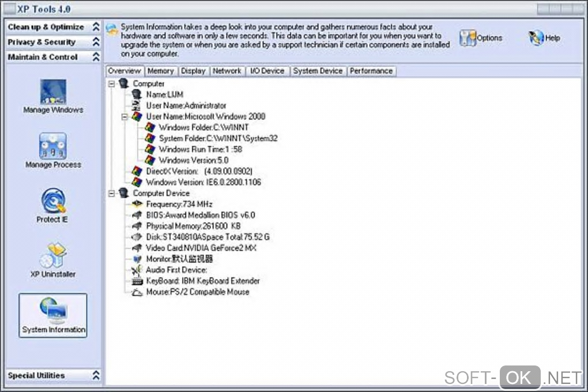Screen dimensions: 588x392
Task: Click the Help label
Action: point(552,38)
